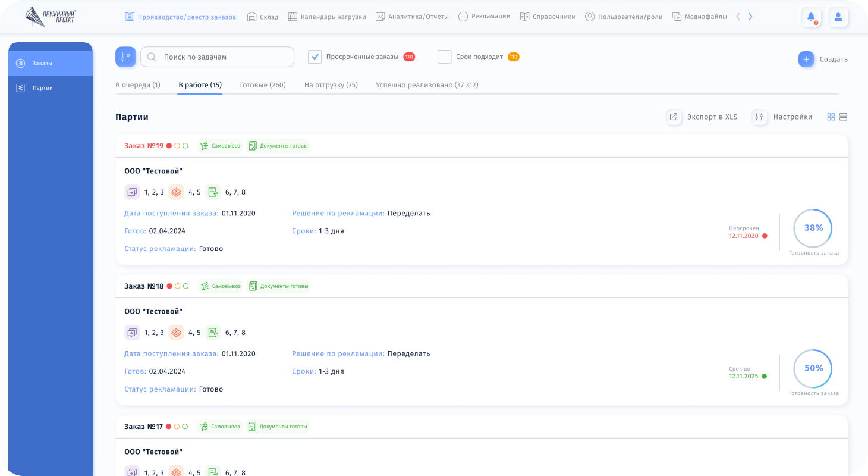Image resolution: width=868 pixels, height=476 pixels.
Task: Click orange 110 badge near Срок подходит
Action: click(514, 57)
